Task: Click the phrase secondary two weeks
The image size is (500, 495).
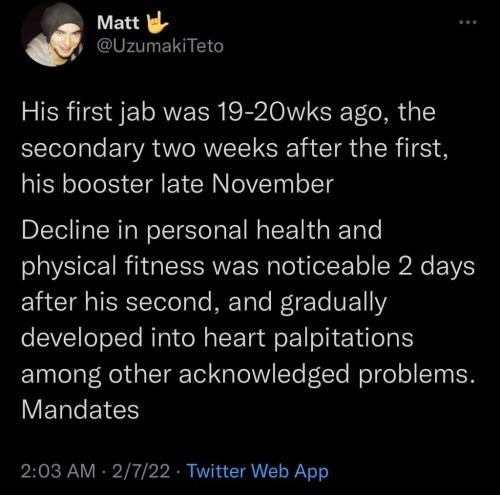Action: (149, 148)
